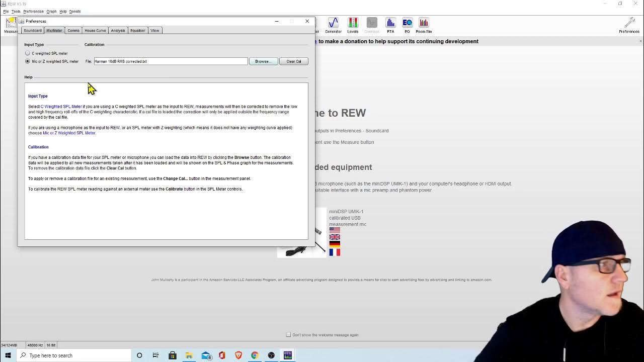
Task: Open Cortana circle icon on taskbar
Action: [139, 355]
